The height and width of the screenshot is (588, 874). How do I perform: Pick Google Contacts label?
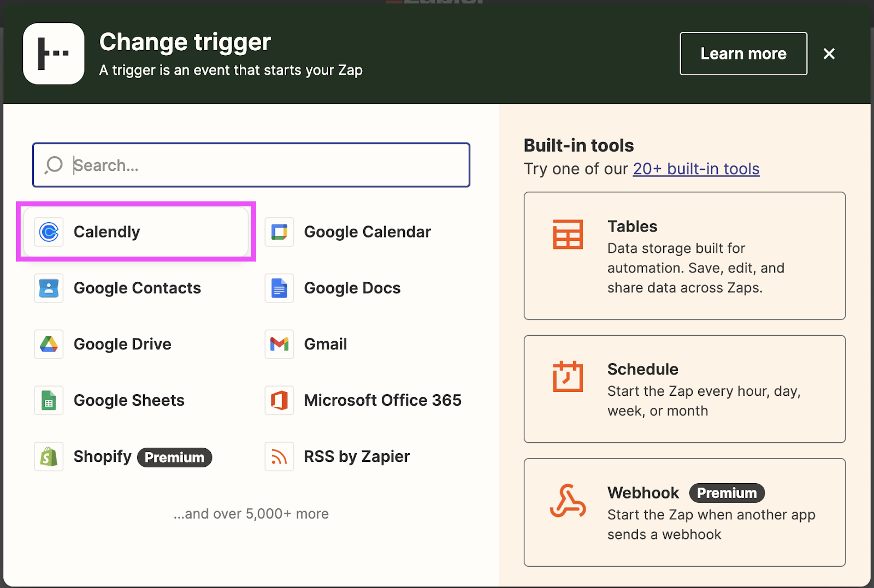(x=137, y=288)
